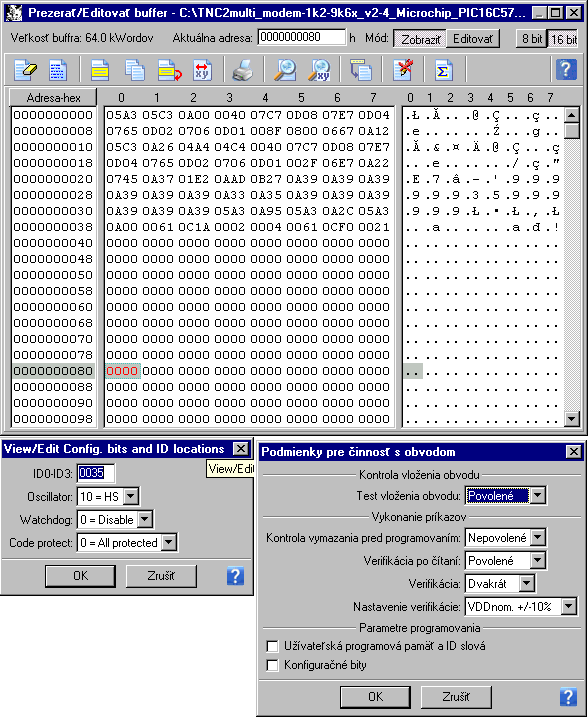Click the move block icon with red arrow
This screenshot has width=588, height=718.
pyautogui.click(x=169, y=70)
